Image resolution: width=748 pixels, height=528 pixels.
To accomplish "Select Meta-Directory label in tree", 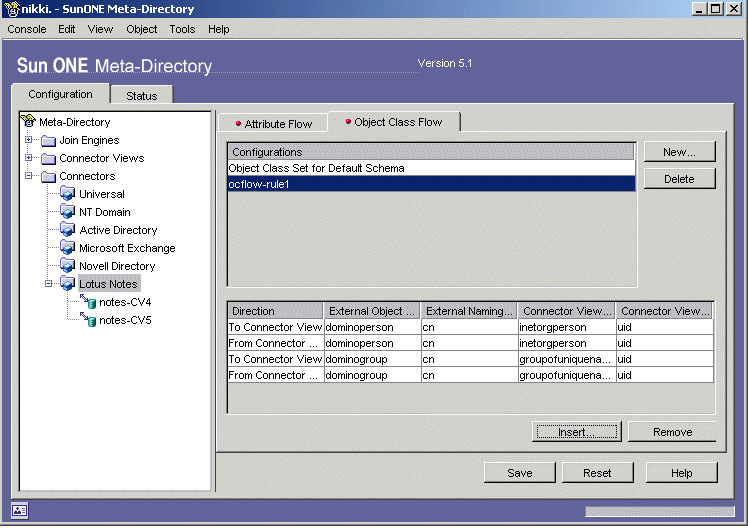I will click(75, 122).
